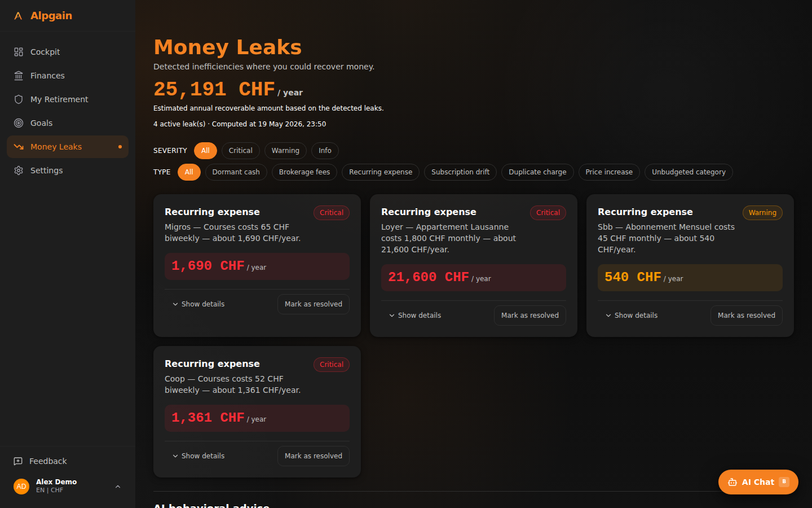812x508 pixels.
Task: Click the orange notification dot on Money Leaks
Action: click(120, 147)
